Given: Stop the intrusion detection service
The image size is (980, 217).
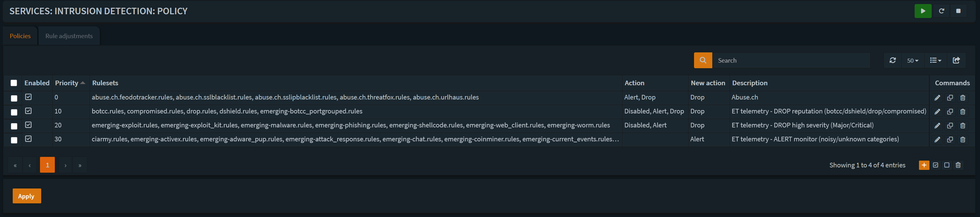Looking at the screenshot, I should coord(958,11).
